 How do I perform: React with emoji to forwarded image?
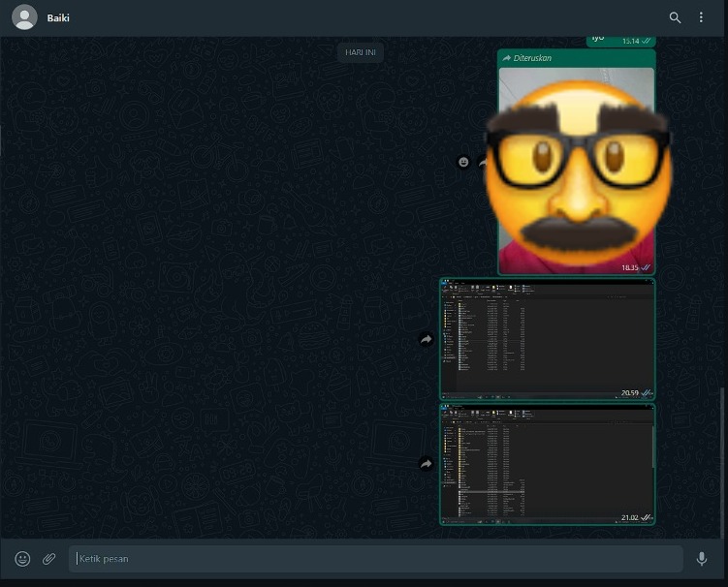click(463, 162)
